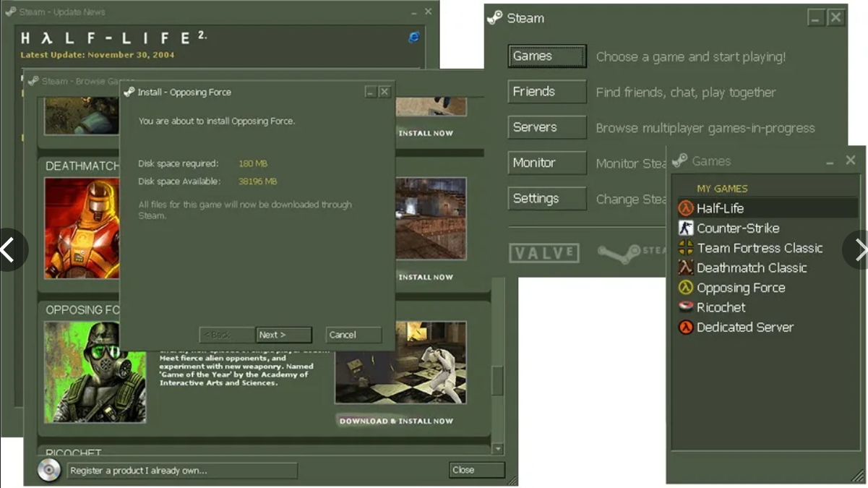Select Dedicated Server in My Games list
The height and width of the screenshot is (488, 868).
point(766,328)
